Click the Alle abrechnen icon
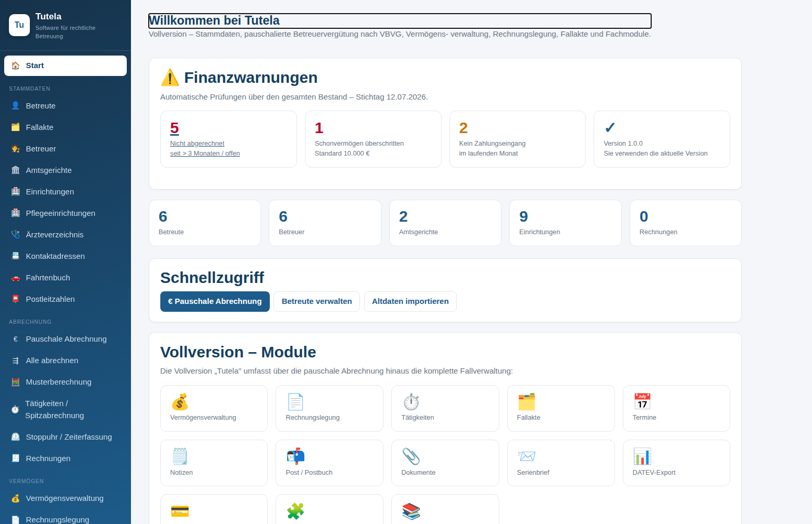 16,360
